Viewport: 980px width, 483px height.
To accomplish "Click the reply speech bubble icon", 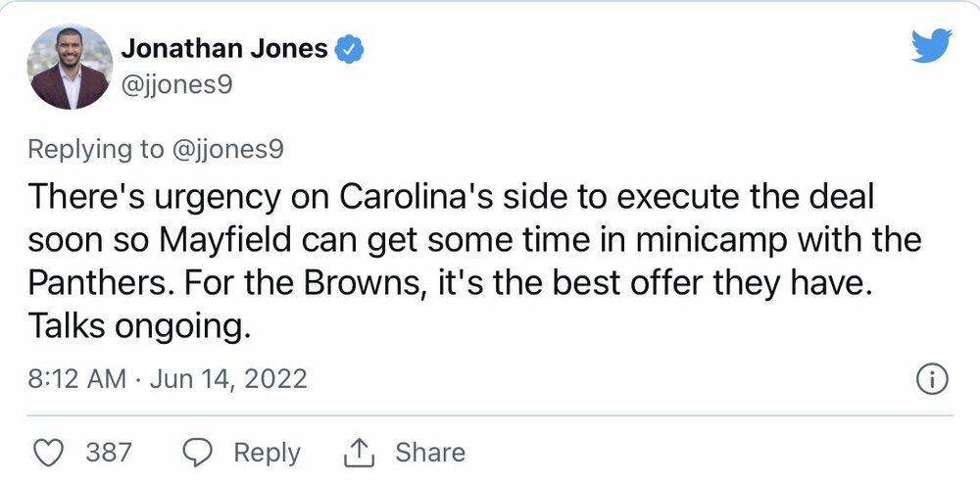I will click(x=198, y=453).
